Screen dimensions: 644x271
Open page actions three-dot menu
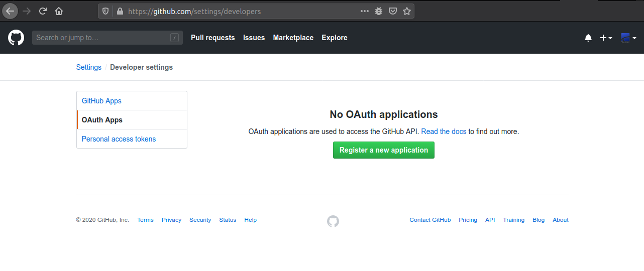365,11
